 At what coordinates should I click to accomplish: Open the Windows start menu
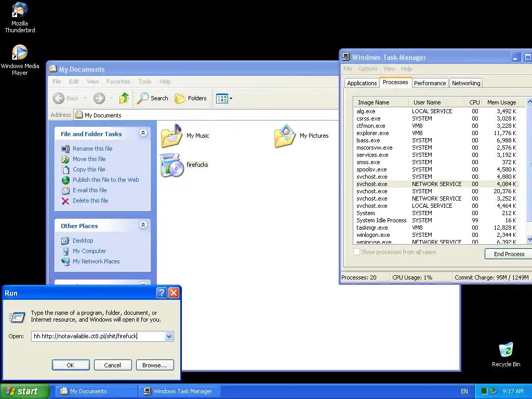24,391
